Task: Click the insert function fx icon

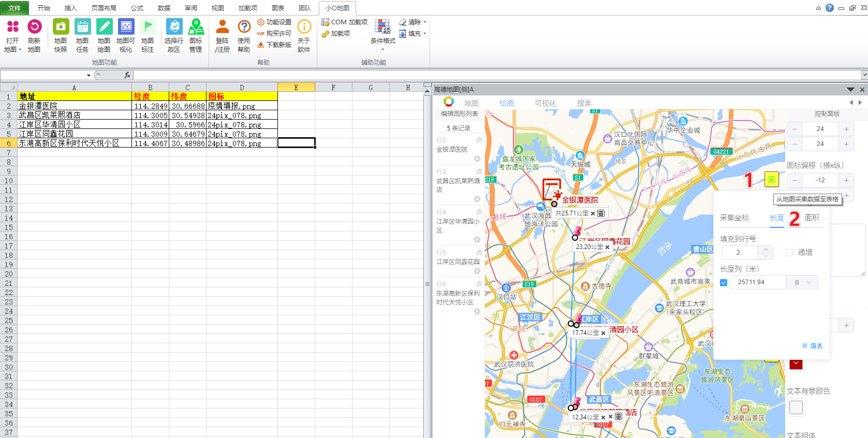Action: (x=127, y=75)
